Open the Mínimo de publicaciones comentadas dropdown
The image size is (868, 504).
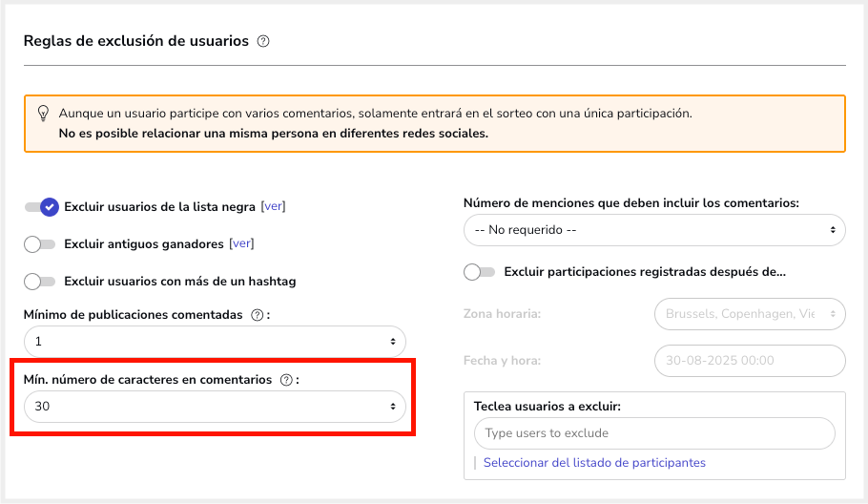click(215, 342)
